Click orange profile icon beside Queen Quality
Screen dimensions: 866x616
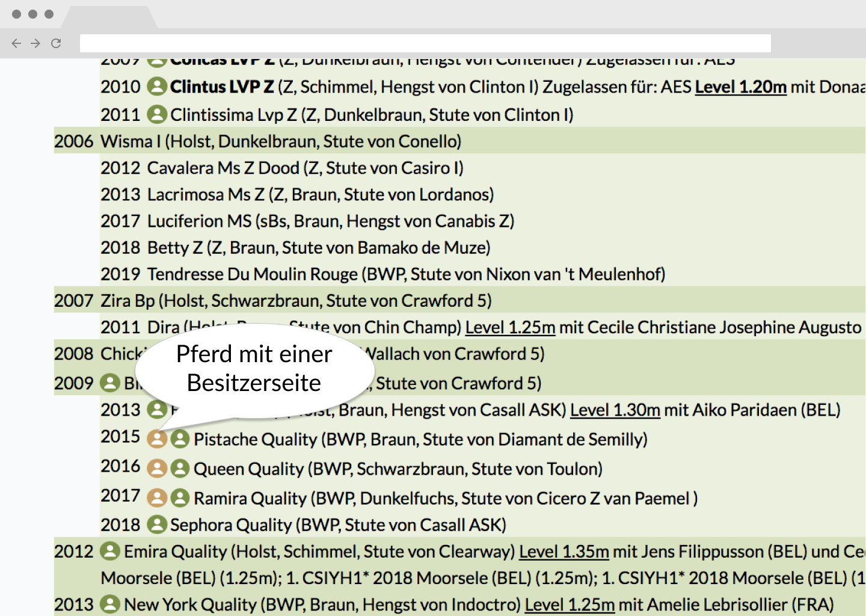(157, 469)
